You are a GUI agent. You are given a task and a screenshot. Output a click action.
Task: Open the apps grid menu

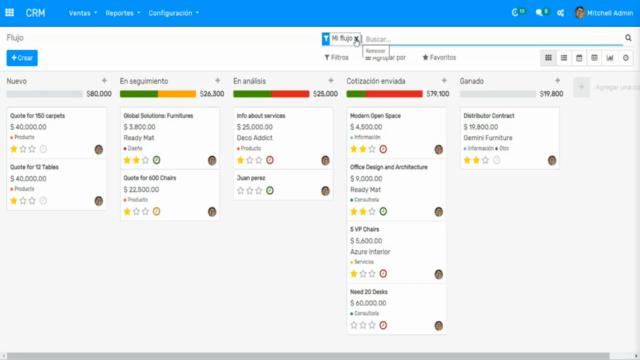pos(9,13)
